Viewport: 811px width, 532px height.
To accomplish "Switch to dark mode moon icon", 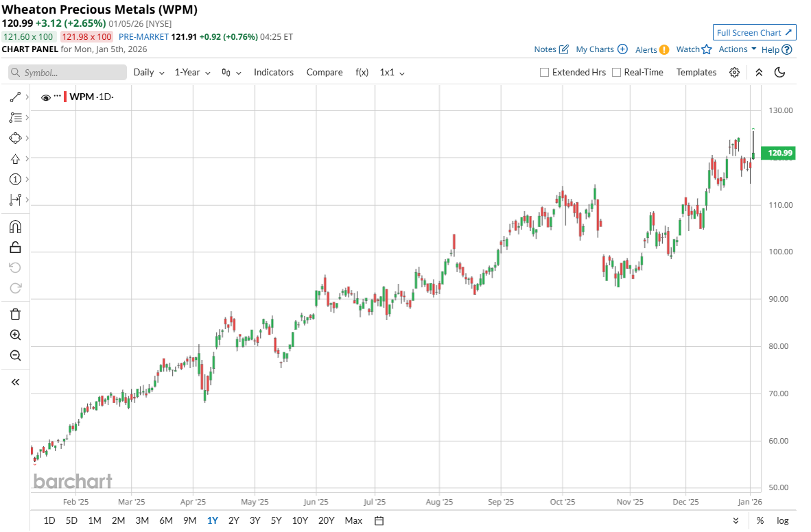I will click(779, 72).
